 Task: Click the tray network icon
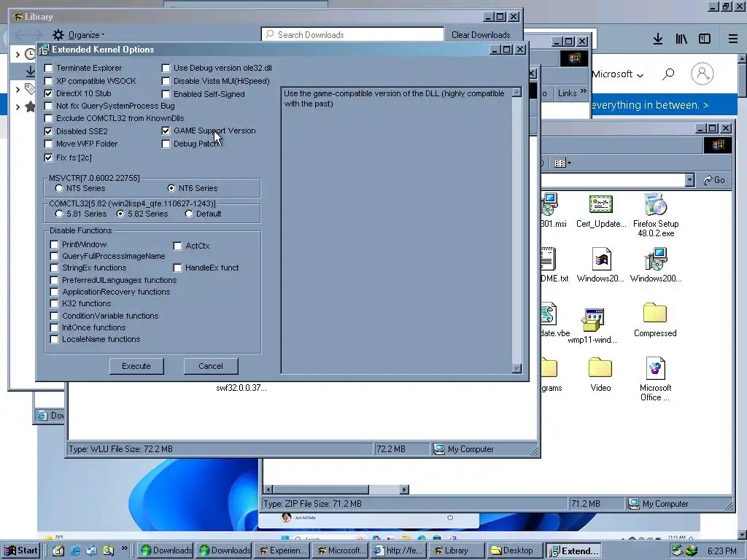(678, 551)
